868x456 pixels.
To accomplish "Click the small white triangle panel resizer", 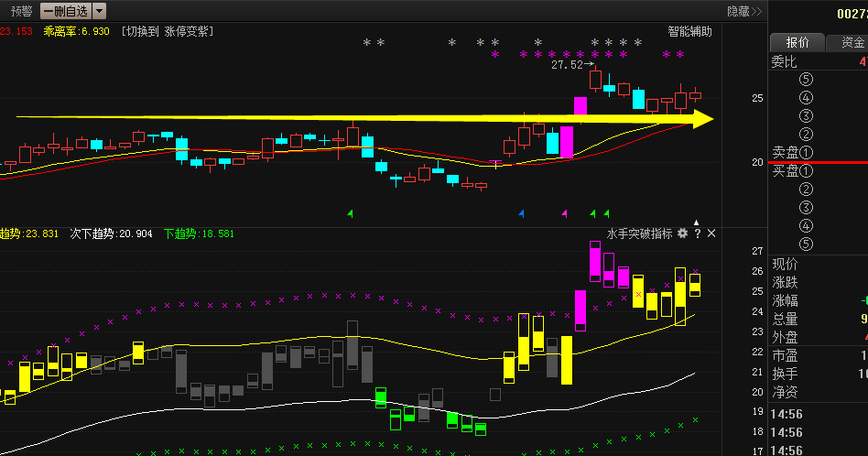I will tap(696, 223).
